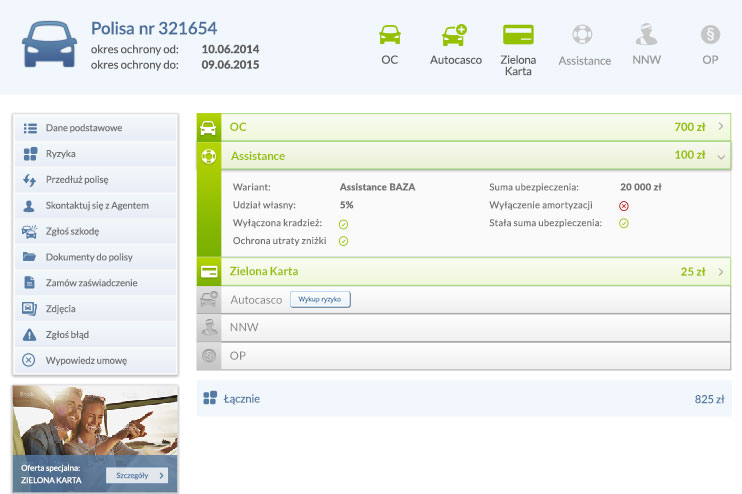Select the Autocasco icon in header

click(455, 35)
